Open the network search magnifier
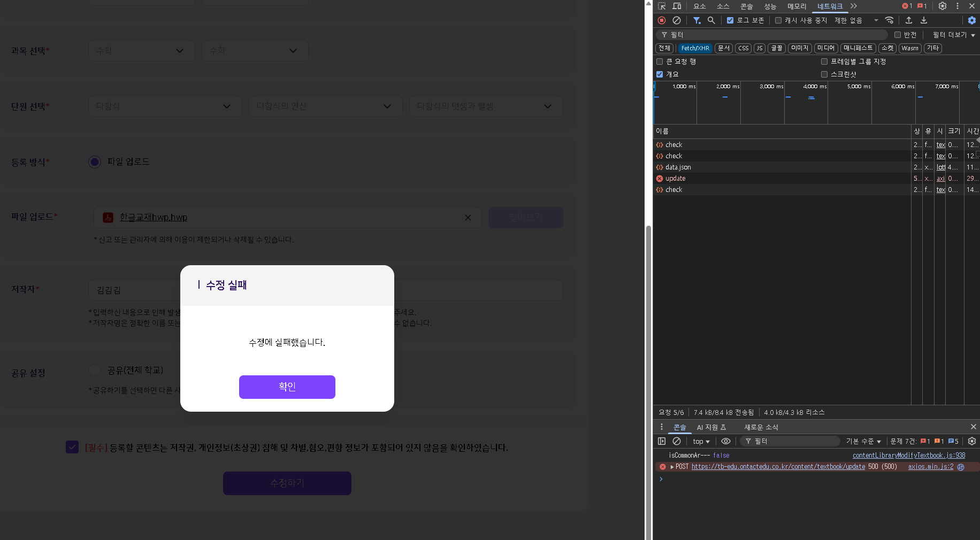The width and height of the screenshot is (980, 540). point(711,20)
